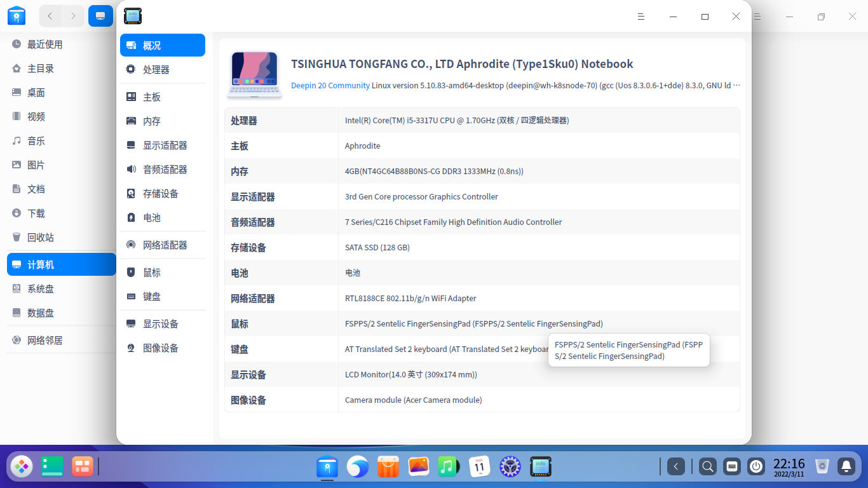Select the 鼠标 device category
The image size is (868, 488).
coord(151,272)
